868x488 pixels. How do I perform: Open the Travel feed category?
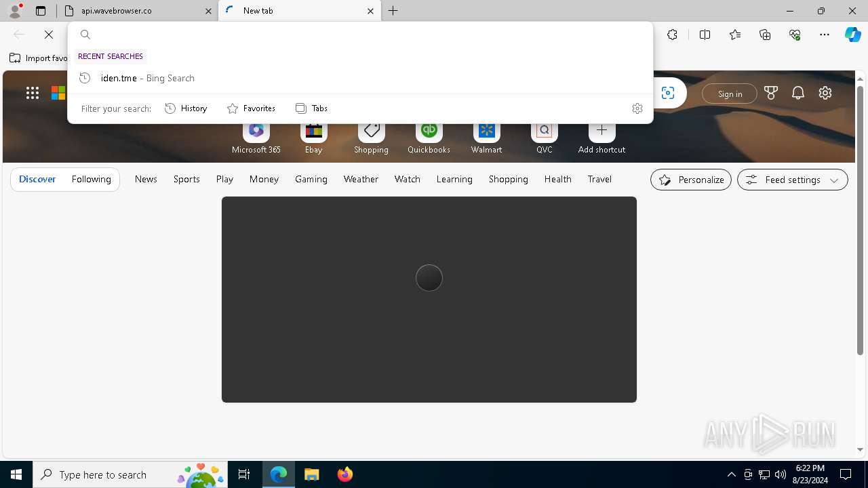coord(599,179)
